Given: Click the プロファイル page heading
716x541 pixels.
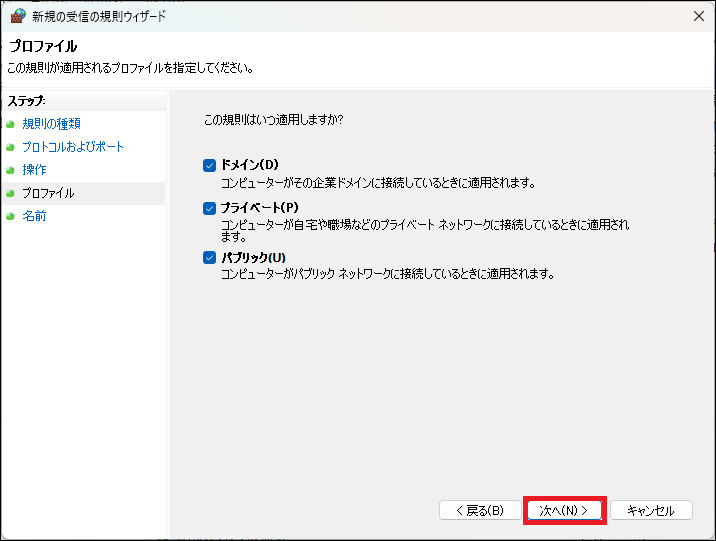Looking at the screenshot, I should point(43,47).
